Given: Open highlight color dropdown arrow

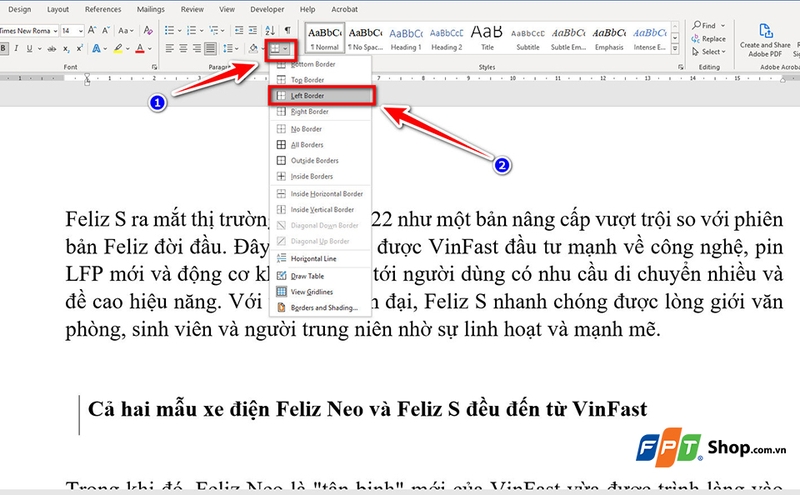Looking at the screenshot, I should coord(127,49).
